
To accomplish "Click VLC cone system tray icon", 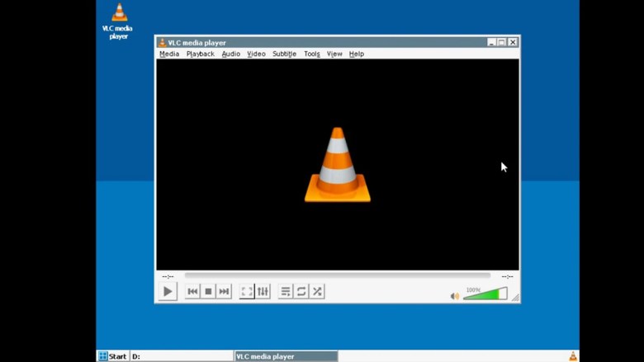I will (x=573, y=356).
